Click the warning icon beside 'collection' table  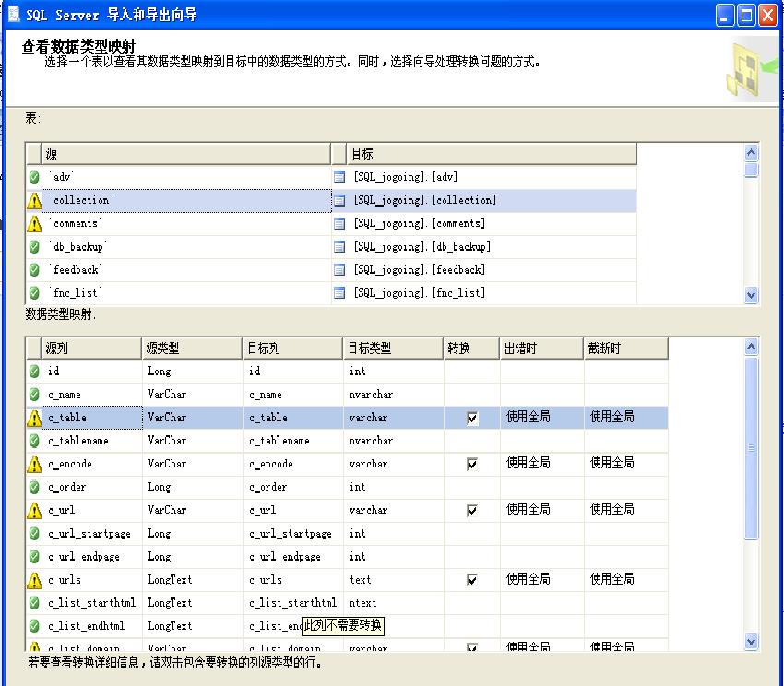(34, 200)
